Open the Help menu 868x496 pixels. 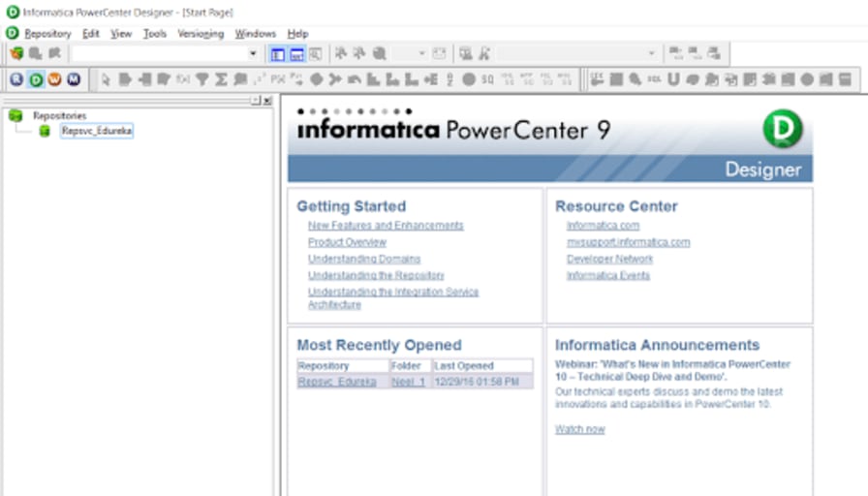(x=297, y=34)
